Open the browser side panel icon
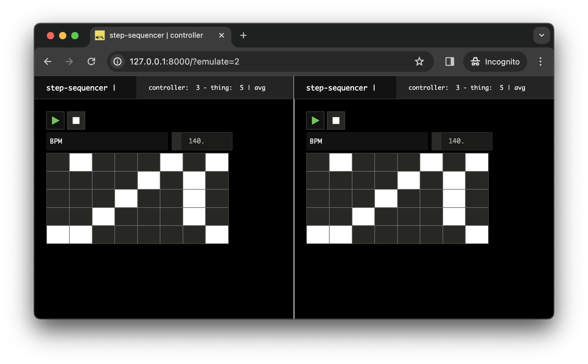The height and width of the screenshot is (364, 588). pyautogui.click(x=450, y=61)
